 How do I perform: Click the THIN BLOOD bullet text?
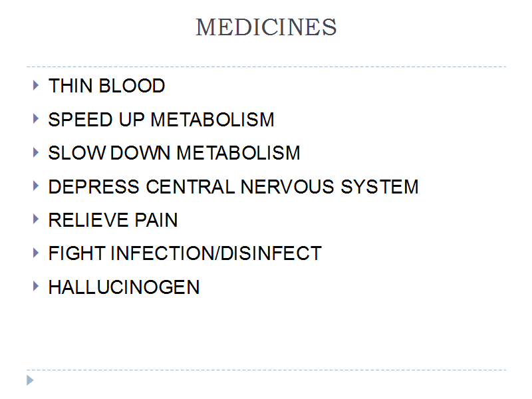107,86
